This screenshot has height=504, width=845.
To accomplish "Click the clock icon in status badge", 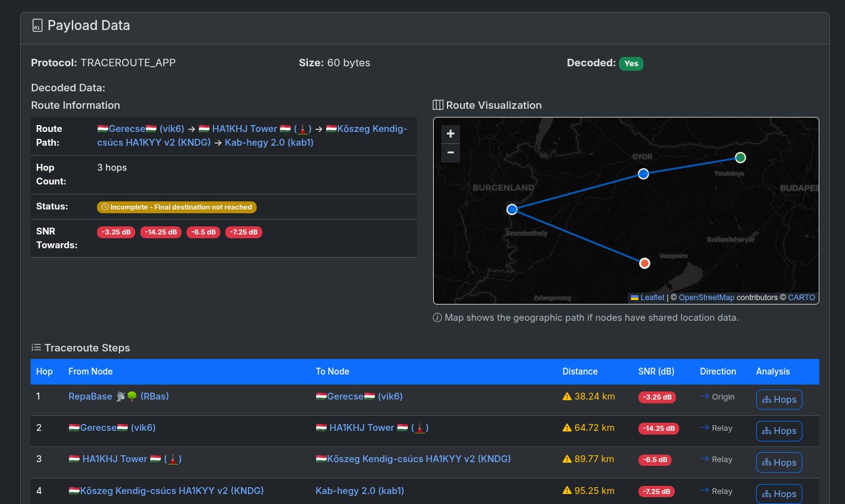I will pos(105,207).
